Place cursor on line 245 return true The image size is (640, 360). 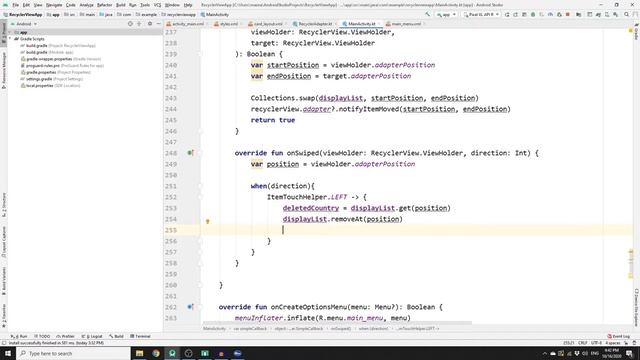tap(273, 120)
